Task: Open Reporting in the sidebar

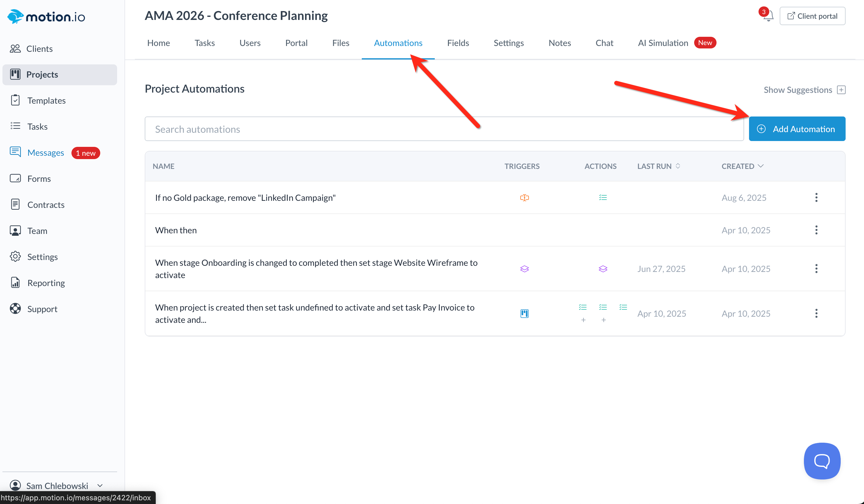Action: [x=46, y=283]
